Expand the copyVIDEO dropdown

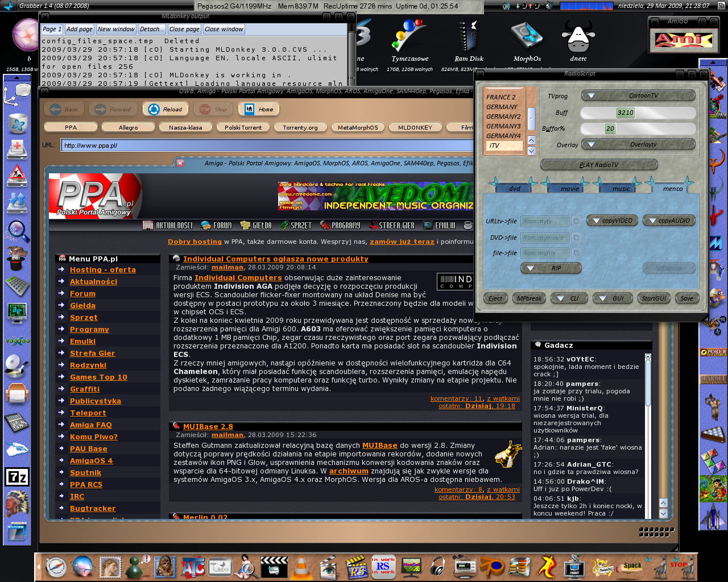[x=612, y=221]
